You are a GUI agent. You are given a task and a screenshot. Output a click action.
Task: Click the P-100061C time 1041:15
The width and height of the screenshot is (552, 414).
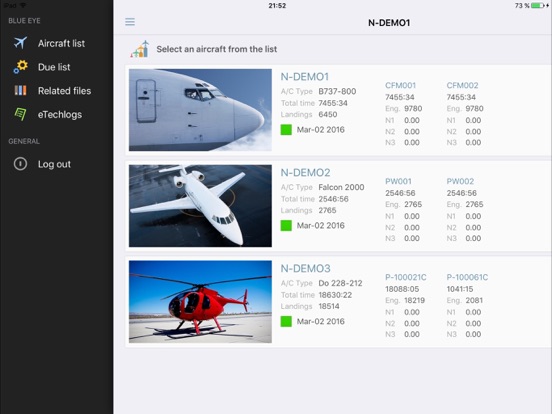pyautogui.click(x=460, y=289)
